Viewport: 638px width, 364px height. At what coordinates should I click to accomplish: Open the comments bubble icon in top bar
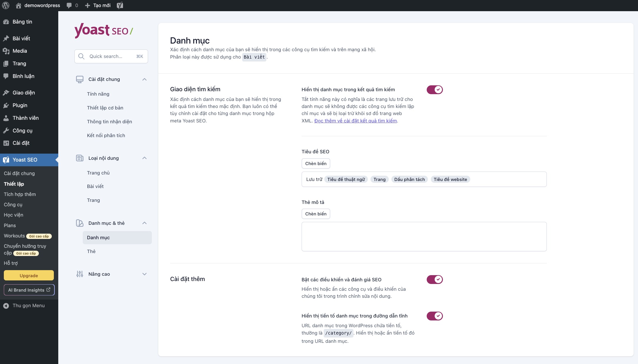point(69,5)
